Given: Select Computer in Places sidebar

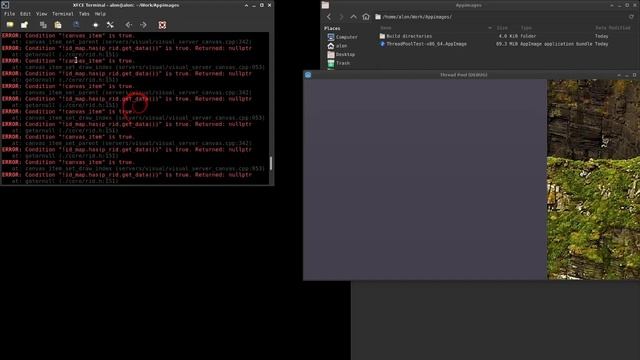Looking at the screenshot, I should (x=342, y=37).
